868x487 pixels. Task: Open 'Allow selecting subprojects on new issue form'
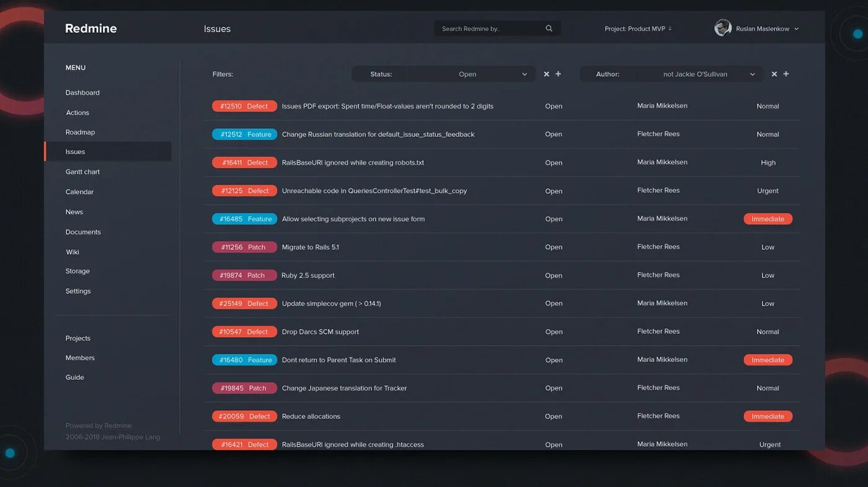[x=353, y=219]
